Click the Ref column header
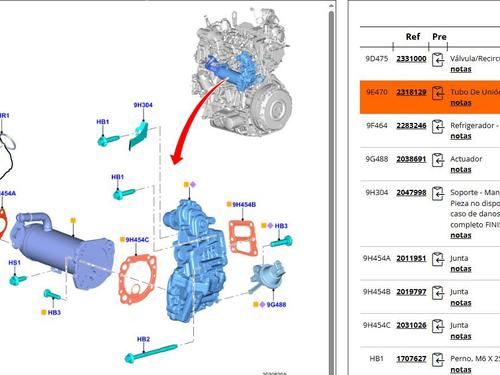The width and height of the screenshot is (500, 375). 413,37
